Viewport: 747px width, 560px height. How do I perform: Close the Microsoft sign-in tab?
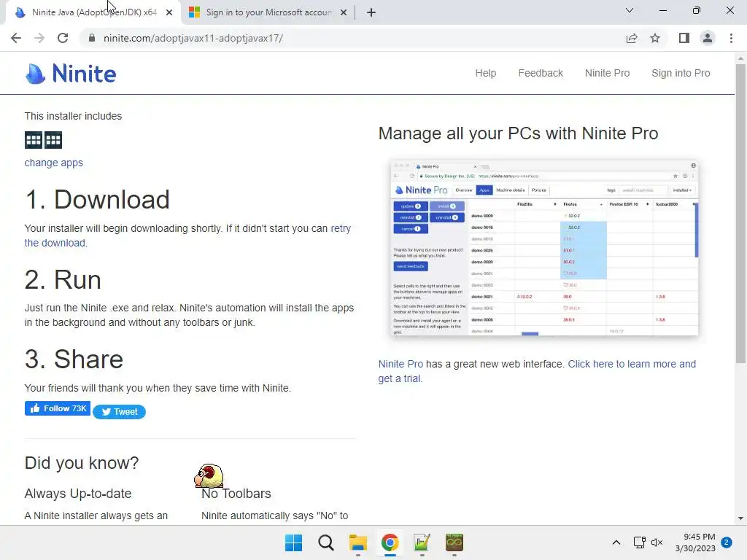(344, 12)
